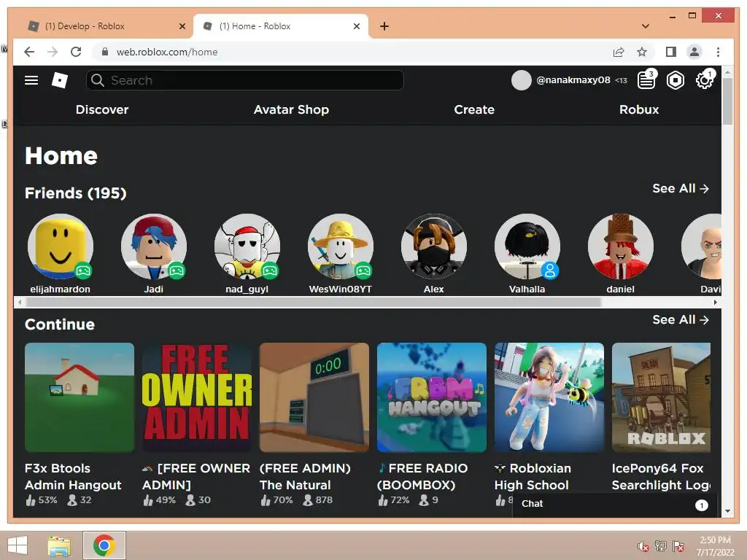The width and height of the screenshot is (747, 560).
Task: Open the FREE OWNER ADMIN game thumbnail
Action: click(197, 397)
